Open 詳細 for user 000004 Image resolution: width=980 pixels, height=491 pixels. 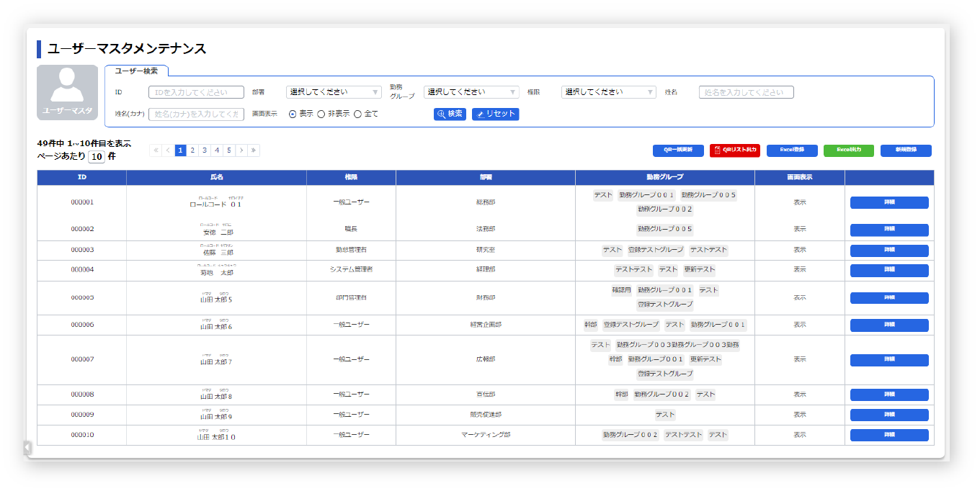889,270
